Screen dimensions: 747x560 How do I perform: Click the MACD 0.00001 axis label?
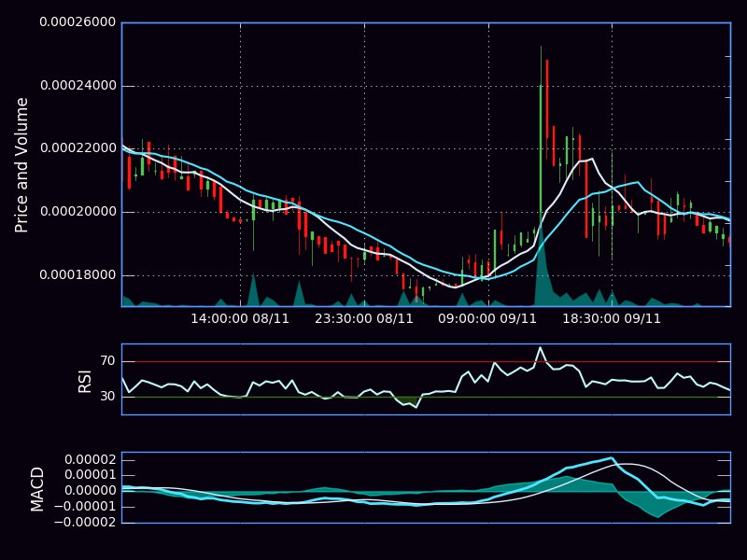pyautogui.click(x=90, y=475)
